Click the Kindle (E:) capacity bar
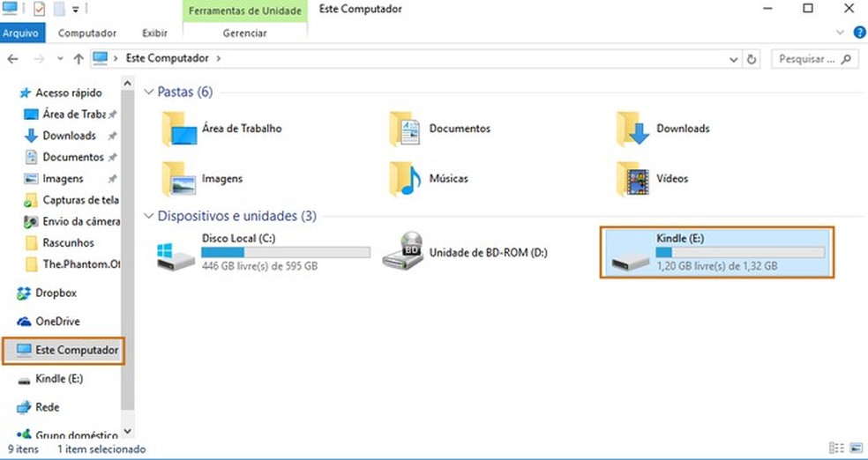 (x=740, y=252)
